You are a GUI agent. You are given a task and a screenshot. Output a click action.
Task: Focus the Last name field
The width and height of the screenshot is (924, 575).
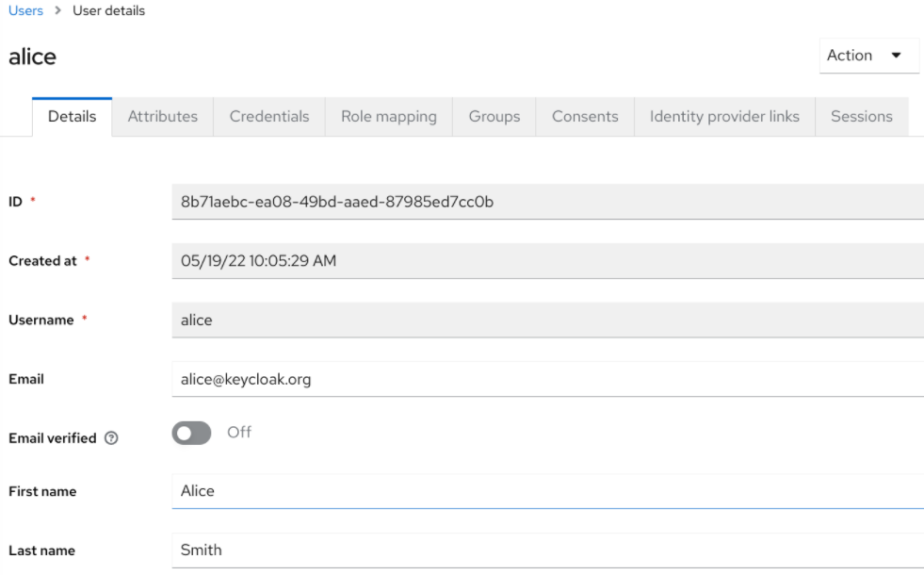point(546,550)
